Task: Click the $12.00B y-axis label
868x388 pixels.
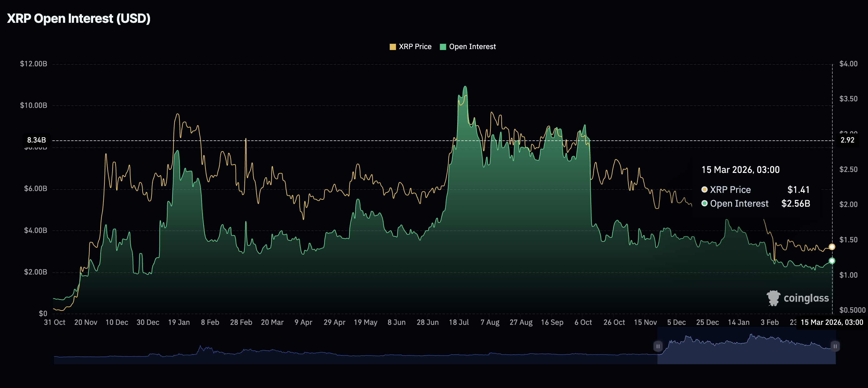Action: click(33, 64)
